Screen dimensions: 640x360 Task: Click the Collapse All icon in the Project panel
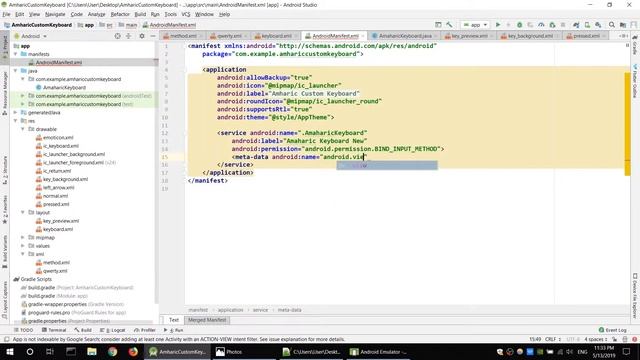[x=129, y=36]
